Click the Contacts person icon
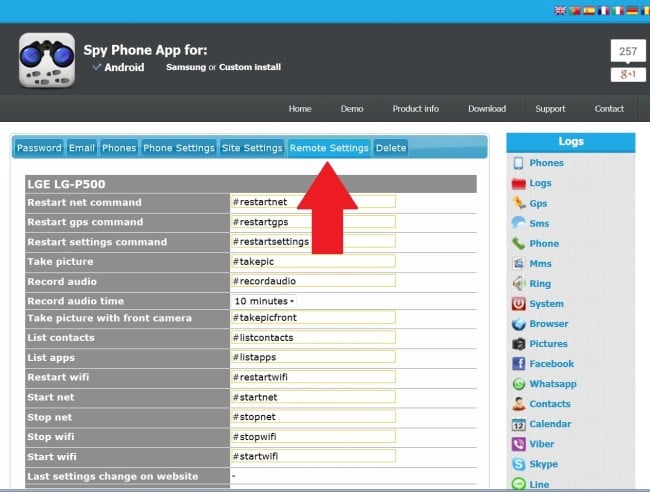Screen dimensions: 650x492 pyautogui.click(x=519, y=404)
